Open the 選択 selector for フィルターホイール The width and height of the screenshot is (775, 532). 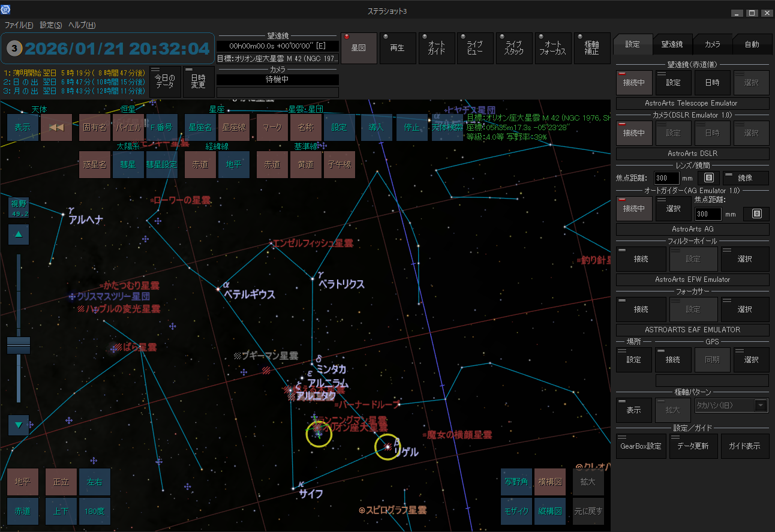744,259
